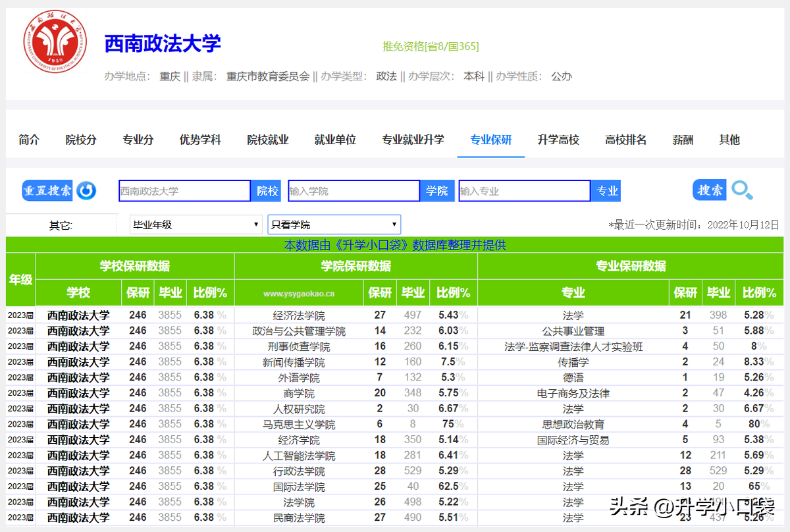790x532 pixels.
Task: Click the 学院保研数据 column header
Action: [356, 266]
